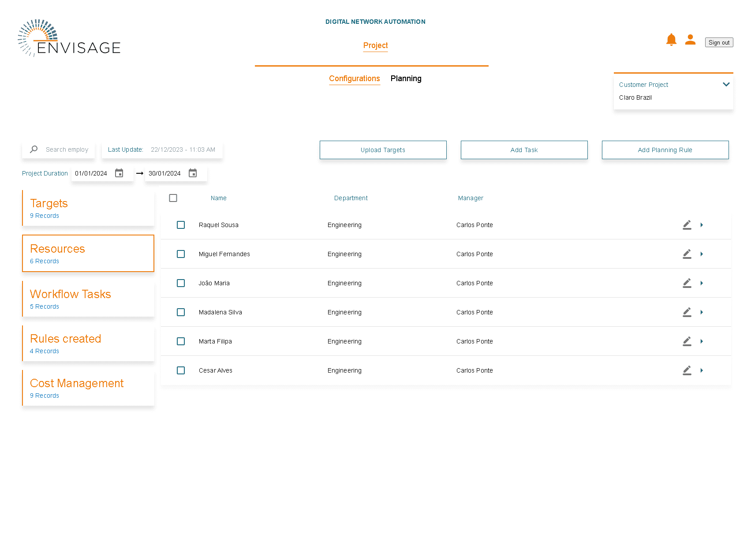
Task: Check the box for Miguel Fernandes
Action: (181, 254)
